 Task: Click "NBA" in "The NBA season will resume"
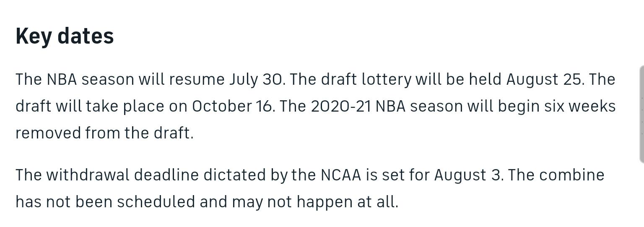tap(62, 79)
